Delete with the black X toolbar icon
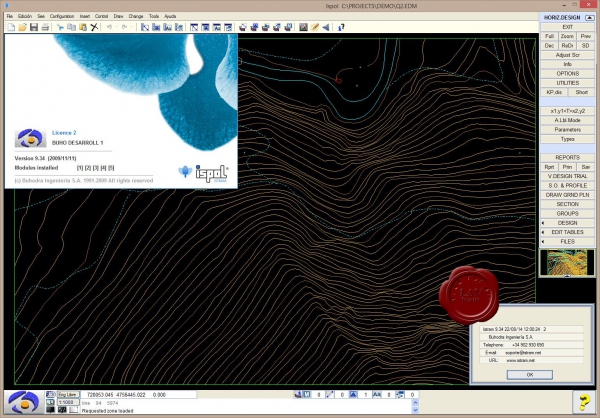Viewport: 600px width, 418px height. 94,27
